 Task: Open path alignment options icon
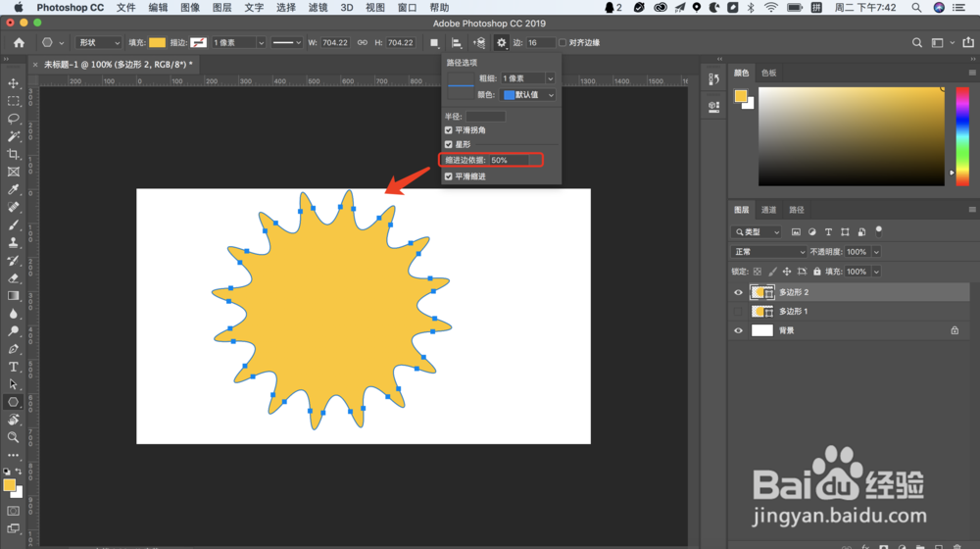(x=457, y=42)
